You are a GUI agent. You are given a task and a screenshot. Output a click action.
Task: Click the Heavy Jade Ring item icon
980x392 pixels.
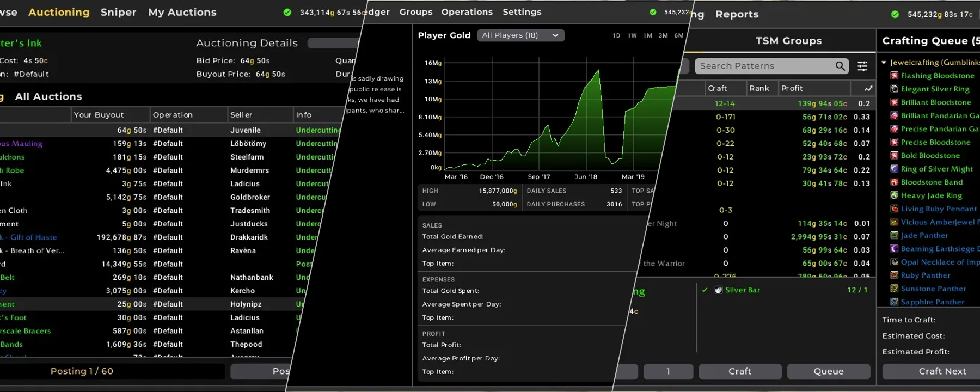click(894, 195)
